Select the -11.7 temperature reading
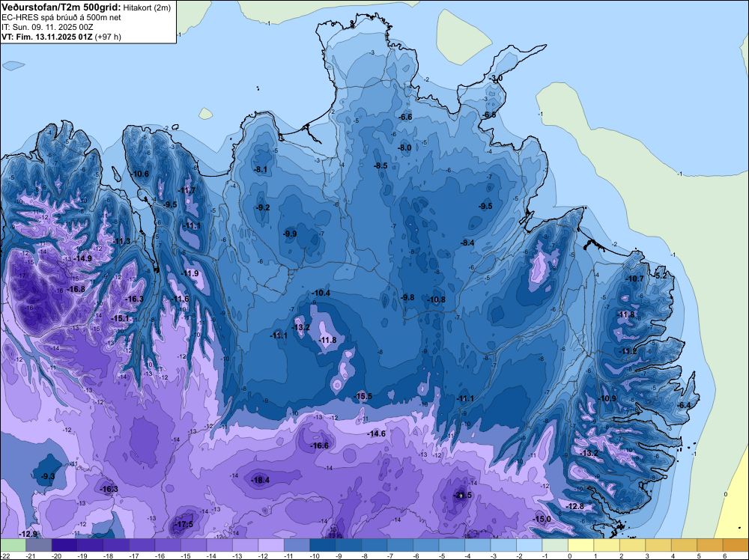The width and height of the screenshot is (749, 560). click(187, 190)
